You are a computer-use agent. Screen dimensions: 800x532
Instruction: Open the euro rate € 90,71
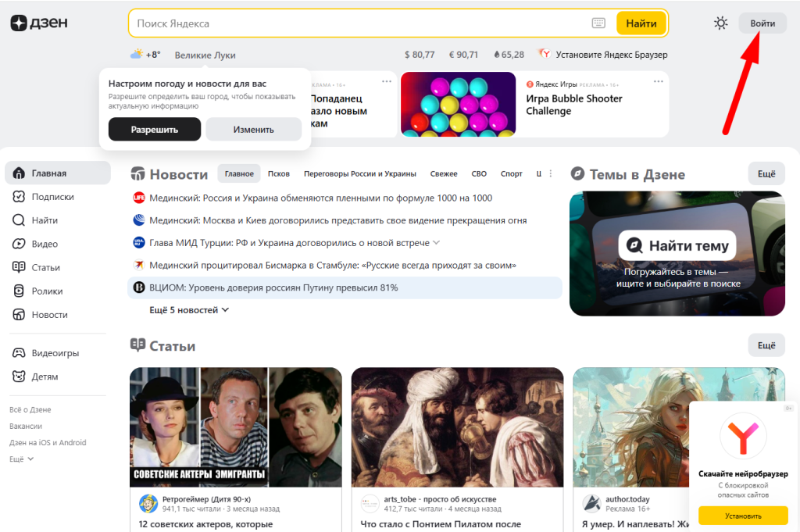463,55
